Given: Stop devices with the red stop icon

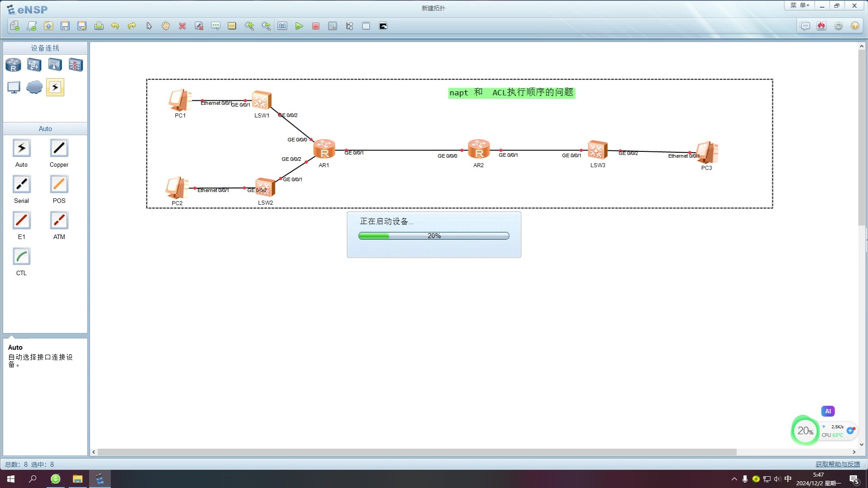Looking at the screenshot, I should pyautogui.click(x=316, y=26).
